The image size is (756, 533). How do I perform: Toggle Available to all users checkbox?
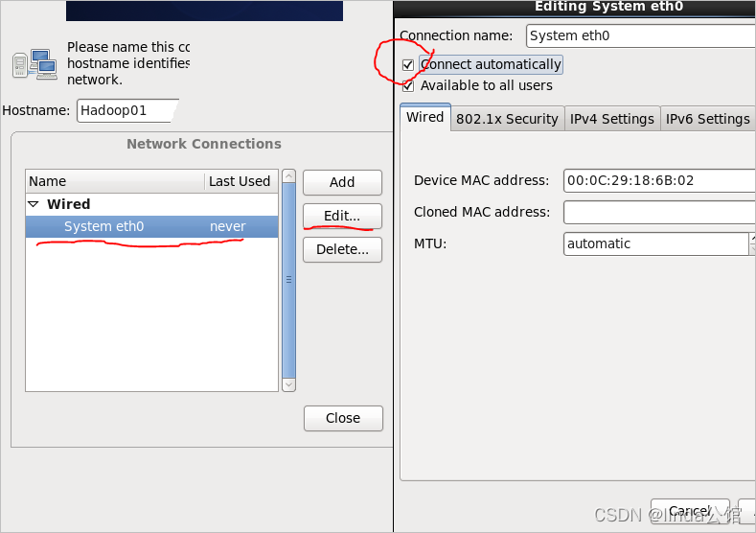coord(408,86)
